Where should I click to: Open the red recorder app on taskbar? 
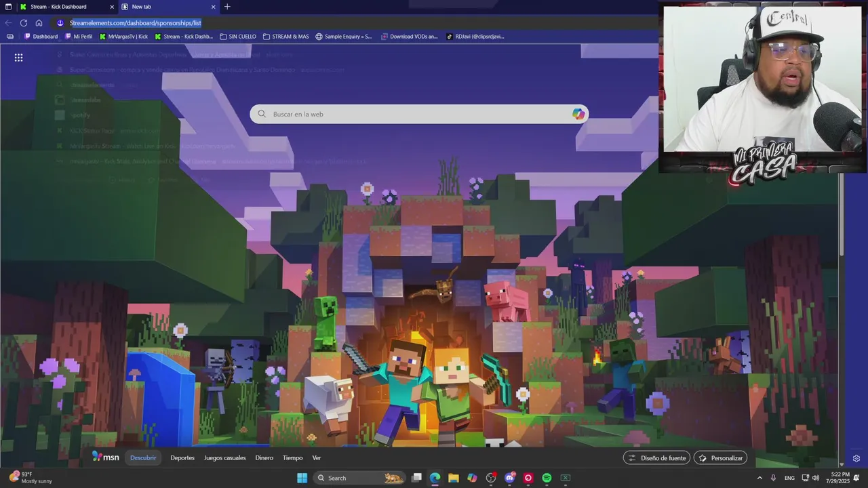pyautogui.click(x=528, y=478)
